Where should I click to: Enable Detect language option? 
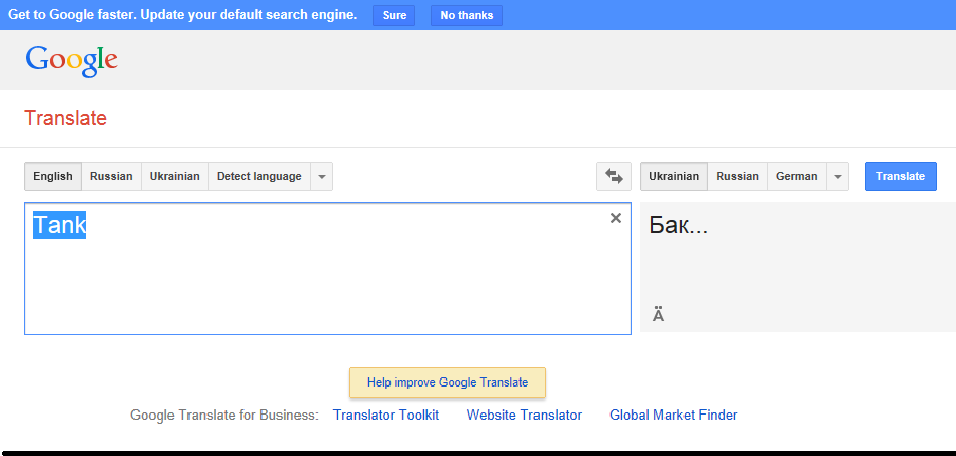pyautogui.click(x=259, y=177)
